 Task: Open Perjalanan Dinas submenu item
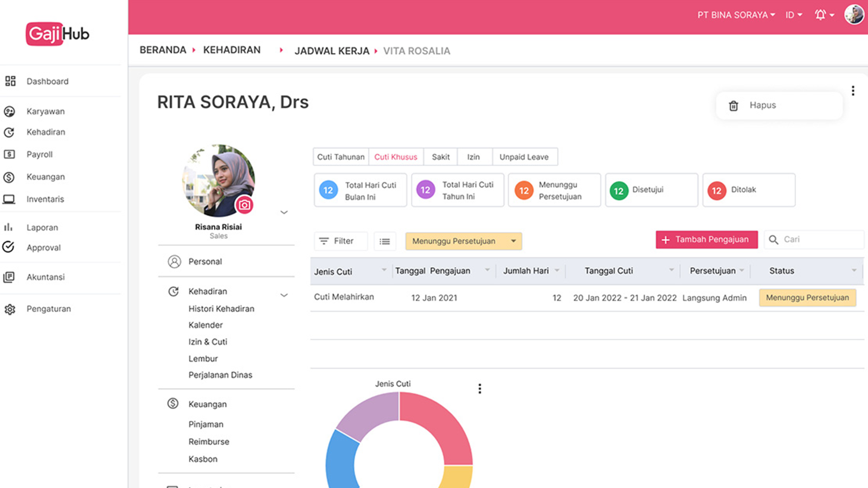tap(220, 375)
